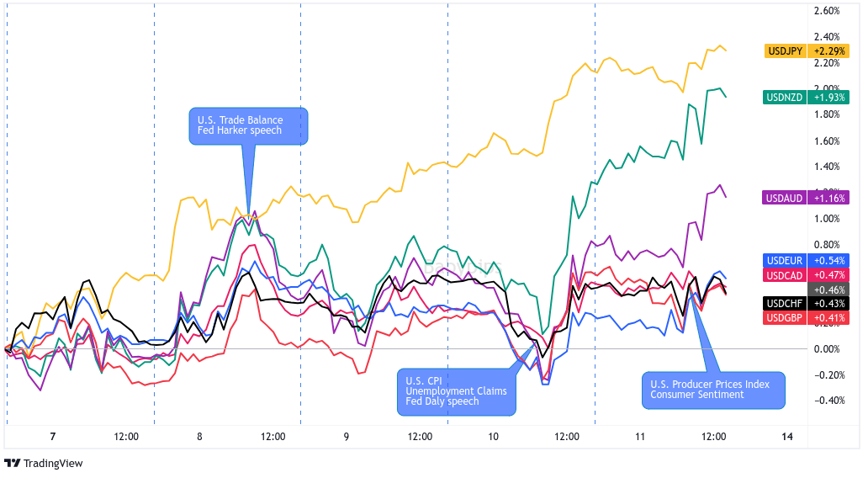This screenshot has height=478, width=868.
Task: Click date 7 on time axis
Action: click(x=52, y=437)
